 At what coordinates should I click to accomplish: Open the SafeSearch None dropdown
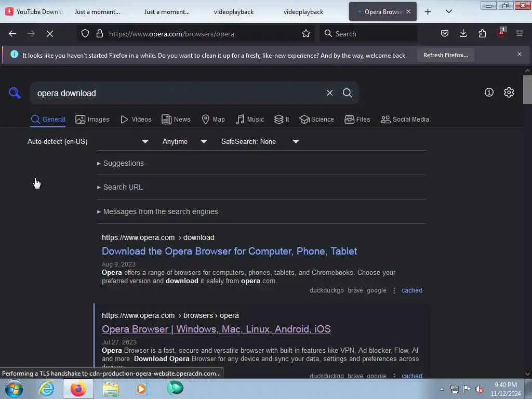tap(260, 141)
